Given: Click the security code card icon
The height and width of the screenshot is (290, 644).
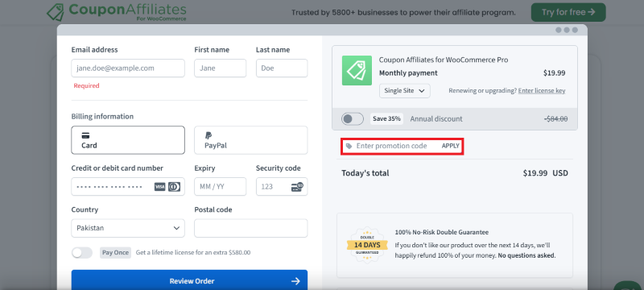Looking at the screenshot, I should [297, 187].
